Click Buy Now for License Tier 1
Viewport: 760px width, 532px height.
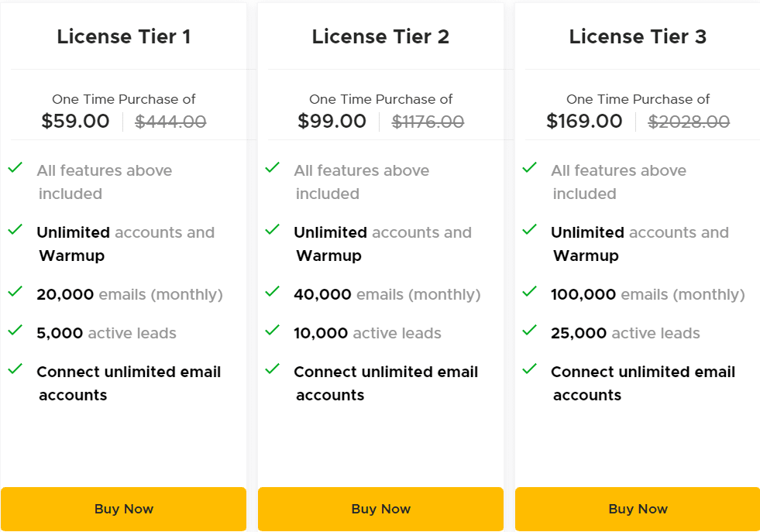click(123, 509)
